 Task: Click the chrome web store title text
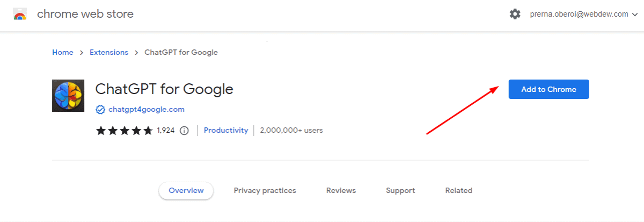tap(85, 15)
